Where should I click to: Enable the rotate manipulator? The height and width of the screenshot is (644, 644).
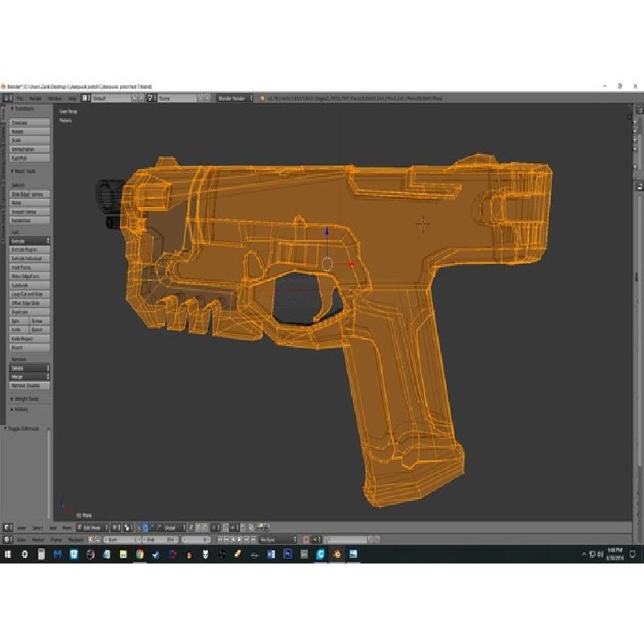click(x=153, y=528)
